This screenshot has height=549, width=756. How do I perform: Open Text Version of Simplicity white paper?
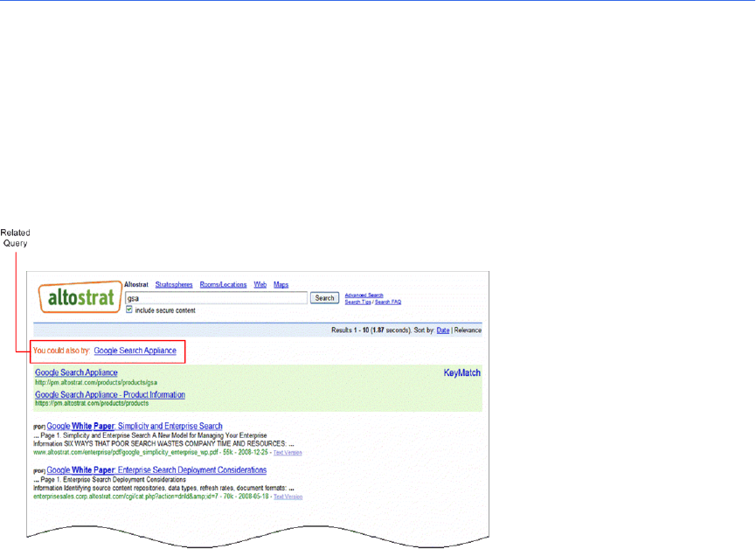point(288,453)
